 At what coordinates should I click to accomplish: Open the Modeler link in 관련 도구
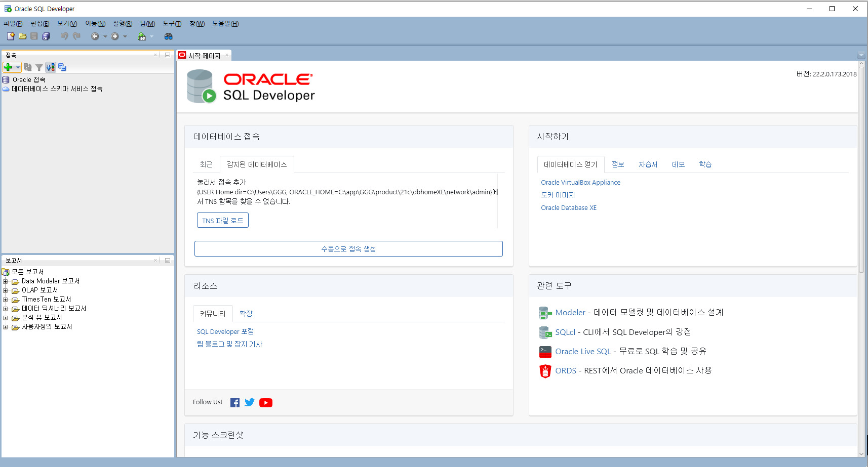[x=570, y=313]
